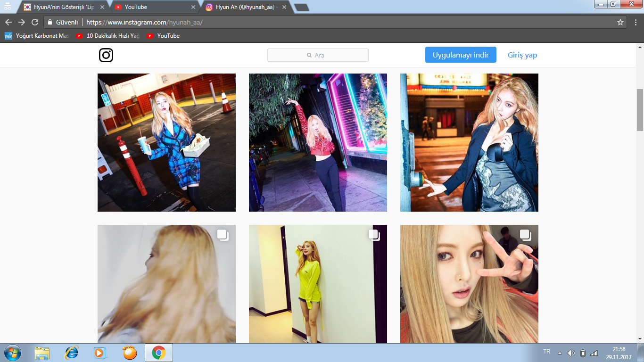Click the Instagram camera logo
The width and height of the screenshot is (644, 362).
coord(106,55)
